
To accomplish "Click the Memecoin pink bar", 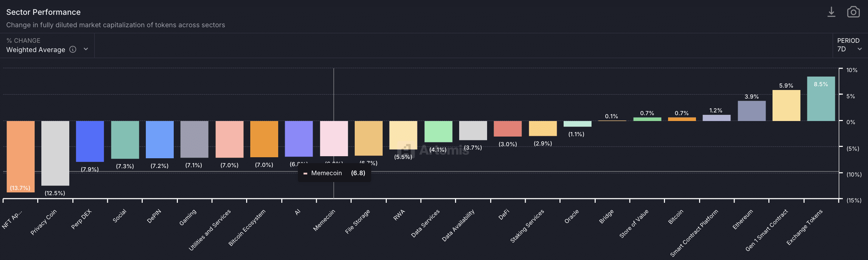I will (x=334, y=138).
